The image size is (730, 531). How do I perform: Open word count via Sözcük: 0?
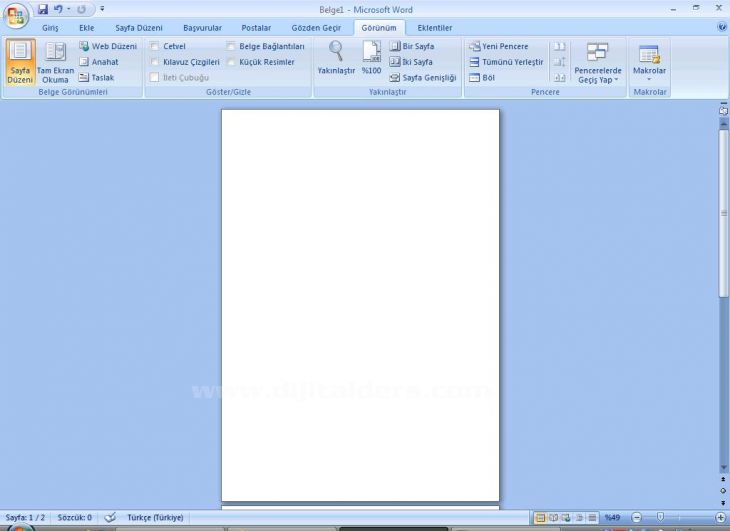pyautogui.click(x=74, y=518)
